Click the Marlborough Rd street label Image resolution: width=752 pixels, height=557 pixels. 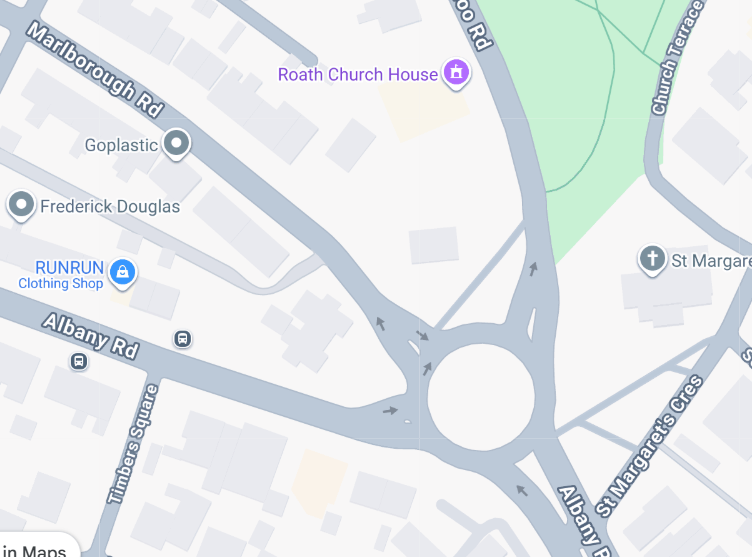tap(95, 70)
